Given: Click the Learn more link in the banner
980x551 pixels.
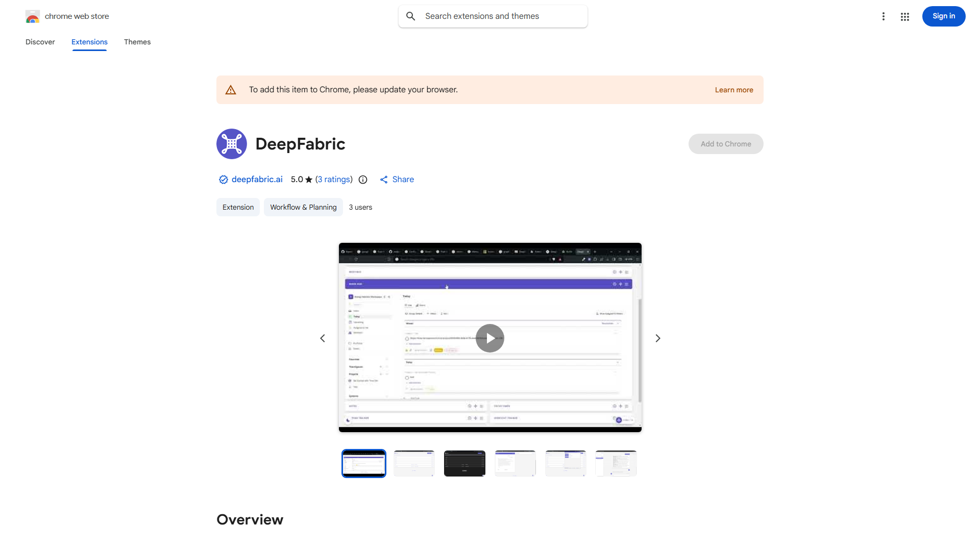Looking at the screenshot, I should click(733, 89).
